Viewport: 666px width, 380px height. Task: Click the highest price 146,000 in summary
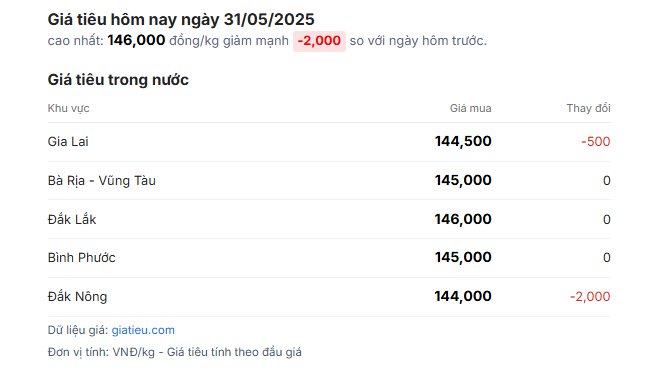136,40
